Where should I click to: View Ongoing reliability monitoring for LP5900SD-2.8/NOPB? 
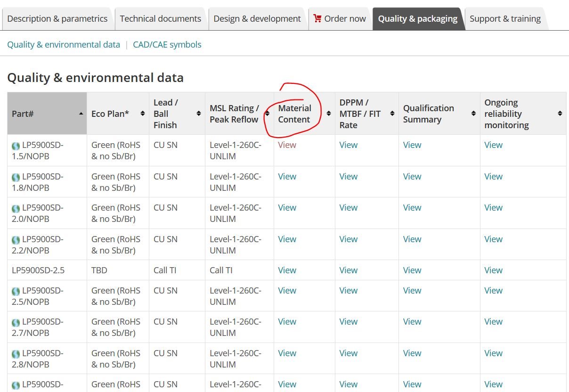pos(494,353)
